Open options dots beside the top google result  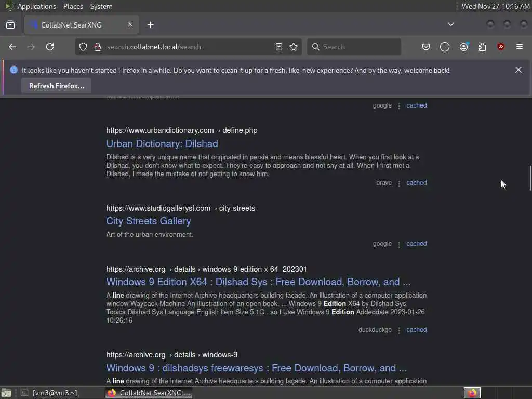pyautogui.click(x=399, y=106)
